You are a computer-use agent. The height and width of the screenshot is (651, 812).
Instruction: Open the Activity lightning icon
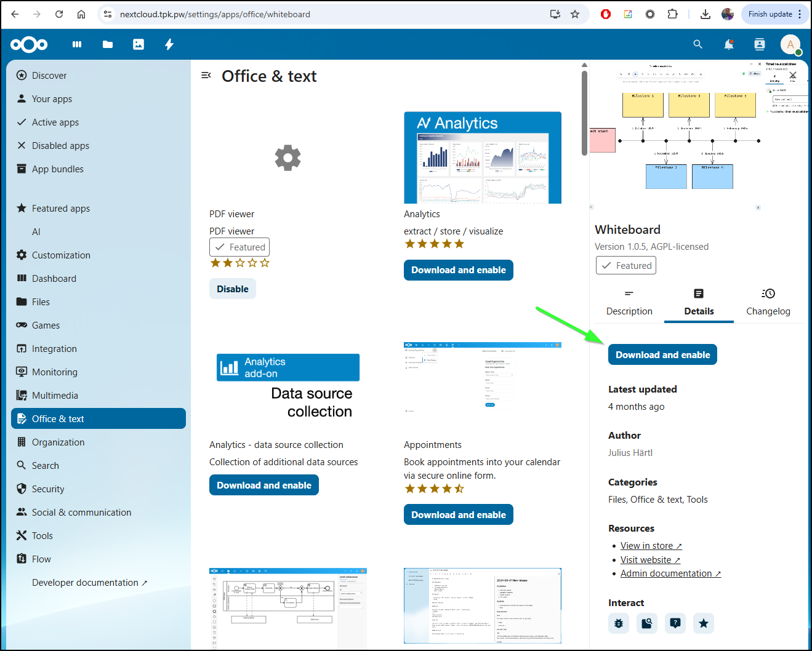tap(169, 44)
